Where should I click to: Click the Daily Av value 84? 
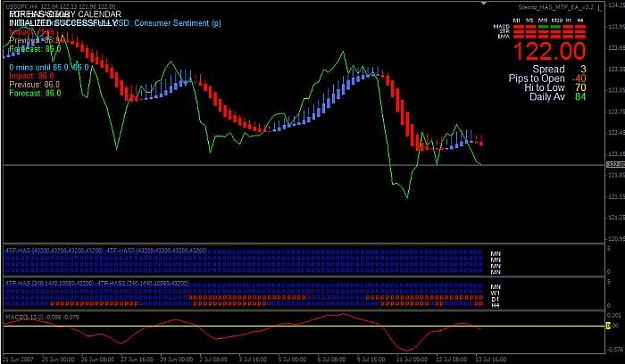pyautogui.click(x=580, y=97)
